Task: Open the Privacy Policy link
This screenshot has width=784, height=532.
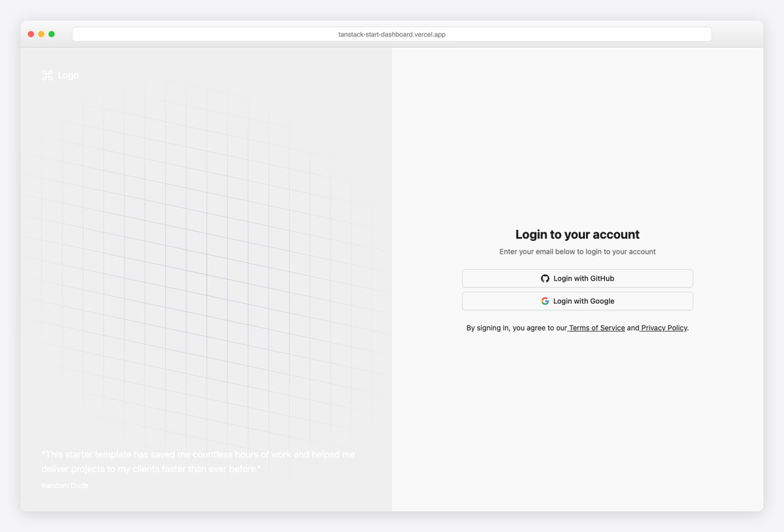Action: click(x=663, y=328)
